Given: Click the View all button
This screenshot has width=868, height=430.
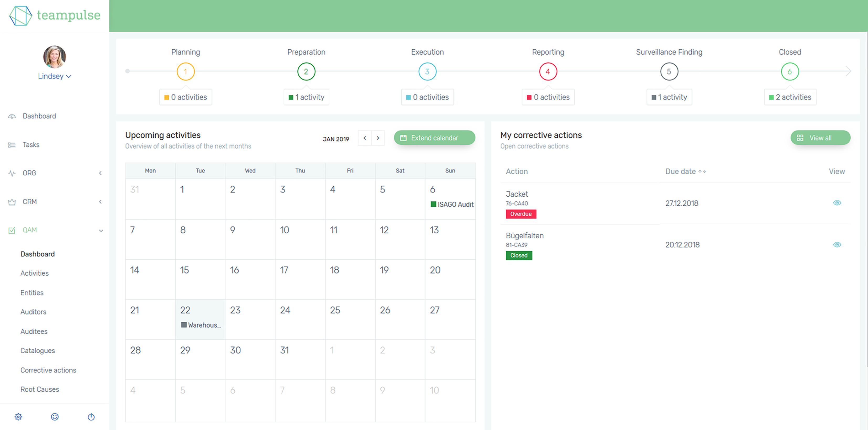Looking at the screenshot, I should 820,138.
